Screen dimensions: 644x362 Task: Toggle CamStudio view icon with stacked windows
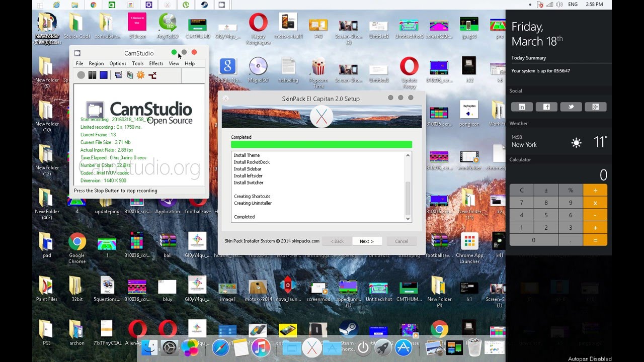point(118,75)
